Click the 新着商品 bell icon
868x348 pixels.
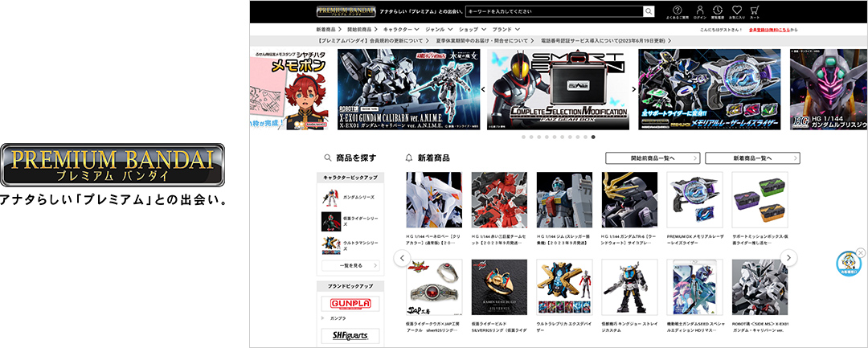tap(409, 158)
